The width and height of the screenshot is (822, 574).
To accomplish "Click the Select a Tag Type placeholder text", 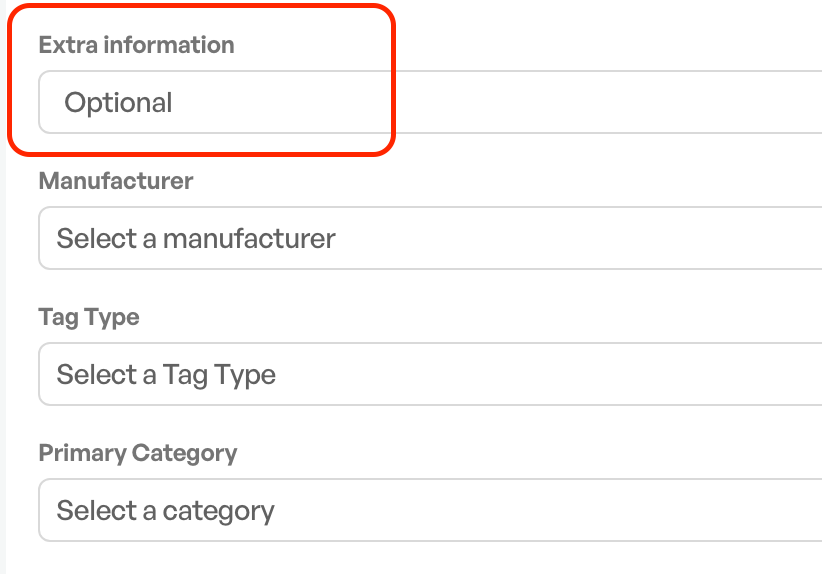I will (166, 375).
